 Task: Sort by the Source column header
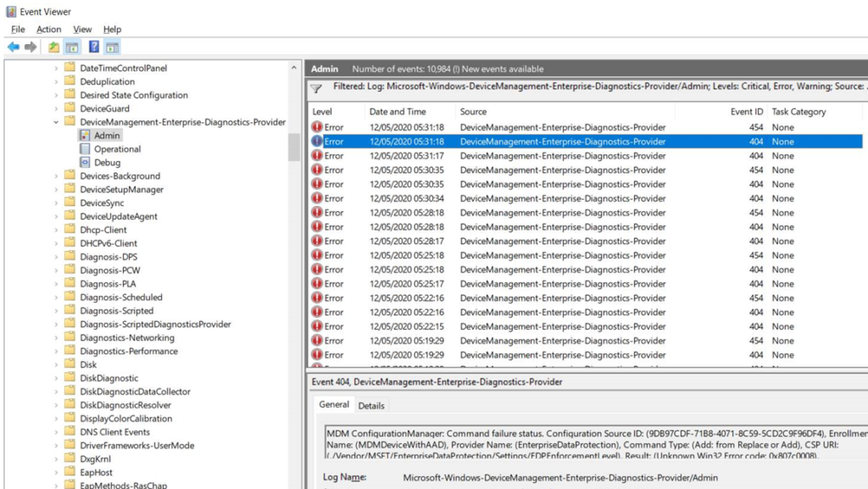[565, 112]
